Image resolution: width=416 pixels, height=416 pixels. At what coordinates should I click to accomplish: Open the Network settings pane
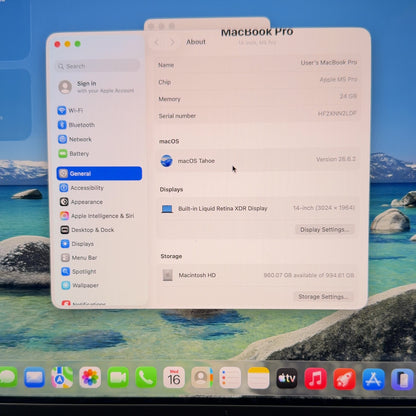click(75, 139)
